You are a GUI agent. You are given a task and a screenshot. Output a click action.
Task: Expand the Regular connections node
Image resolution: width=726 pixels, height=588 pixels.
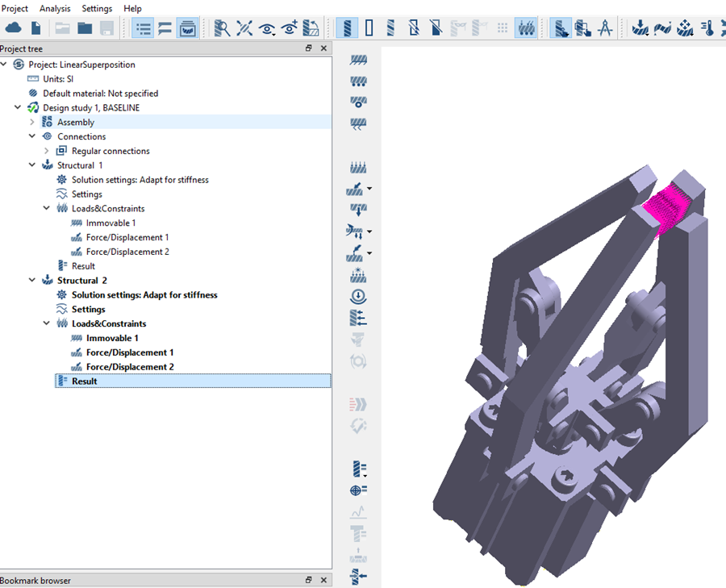[47, 151]
